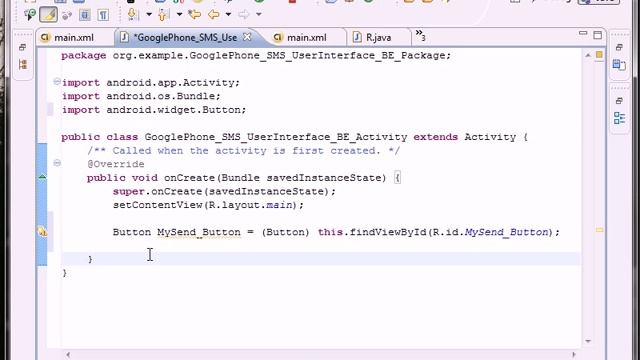Image resolution: width=640 pixels, height=360 pixels.
Task: Click vertical scrollbar up arrow
Action: [588, 55]
